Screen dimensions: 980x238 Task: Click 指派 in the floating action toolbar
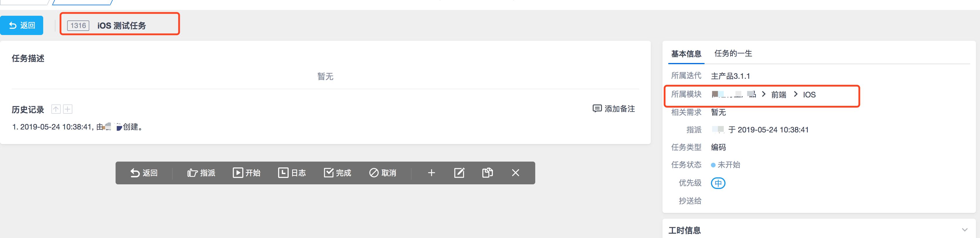coord(201,173)
